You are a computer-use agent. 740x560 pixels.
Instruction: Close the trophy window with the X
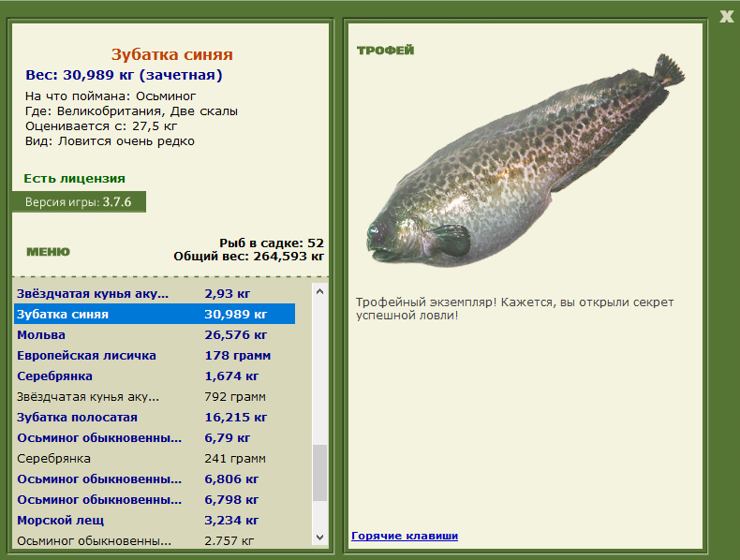(727, 17)
